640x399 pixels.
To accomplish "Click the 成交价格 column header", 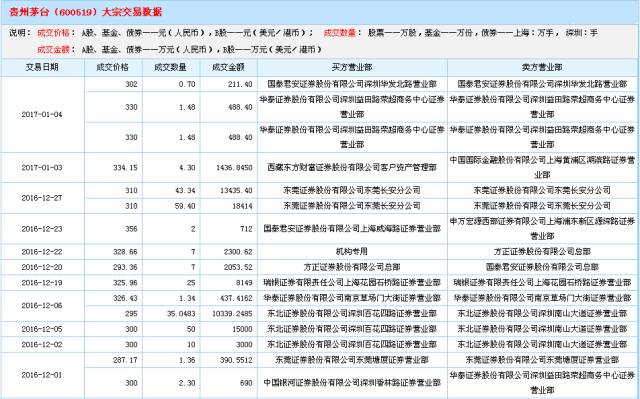I will coord(113,67).
